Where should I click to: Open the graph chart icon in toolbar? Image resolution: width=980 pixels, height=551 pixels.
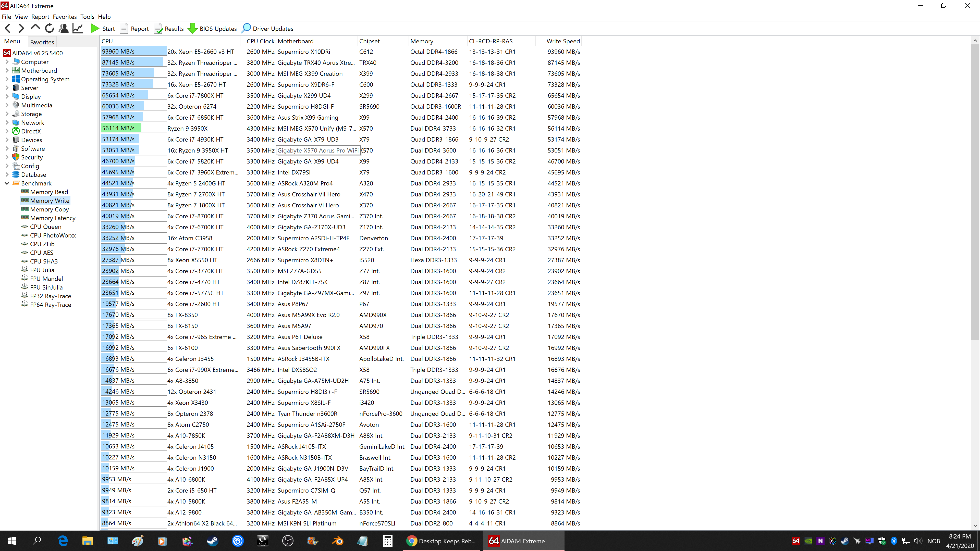pos(78,29)
